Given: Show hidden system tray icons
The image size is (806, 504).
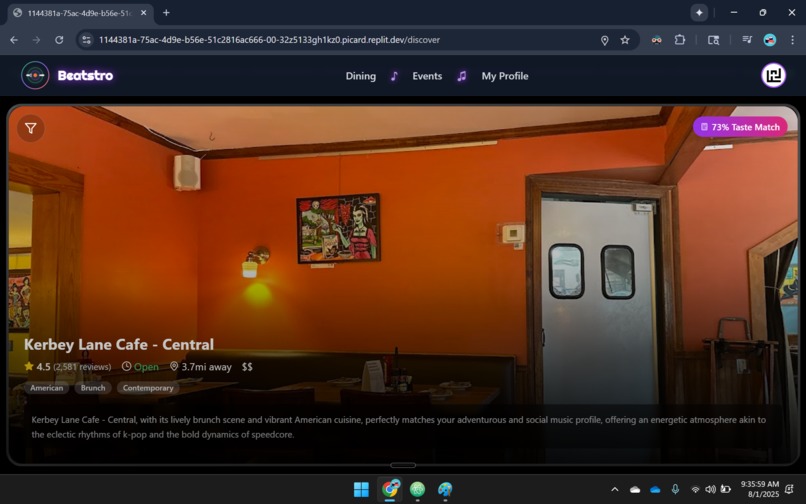Looking at the screenshot, I should point(615,489).
